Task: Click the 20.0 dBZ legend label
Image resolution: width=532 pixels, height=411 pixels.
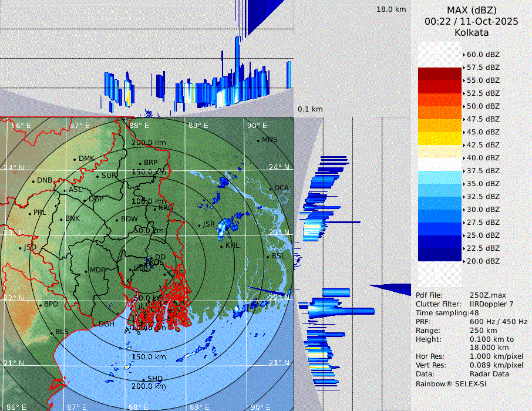Action: click(483, 261)
